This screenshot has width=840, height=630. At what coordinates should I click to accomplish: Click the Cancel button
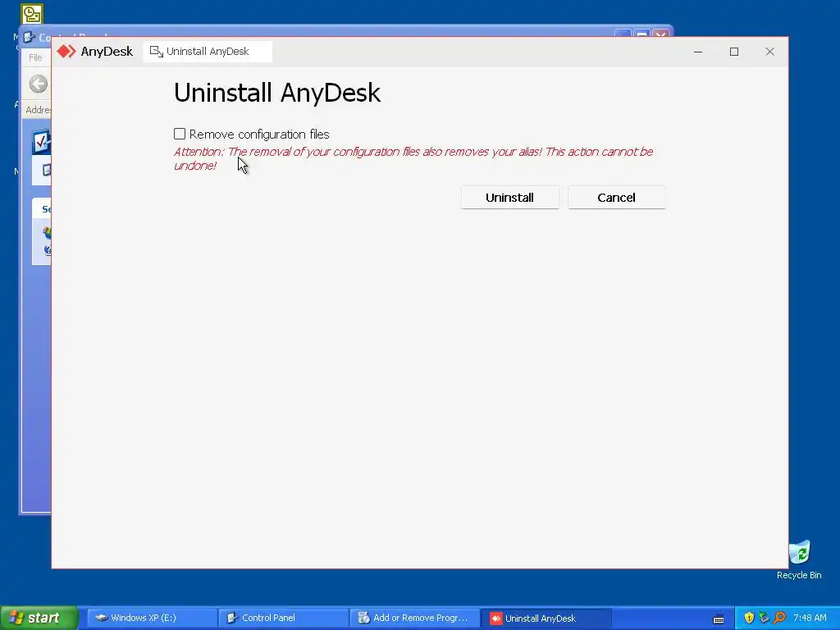pos(617,198)
